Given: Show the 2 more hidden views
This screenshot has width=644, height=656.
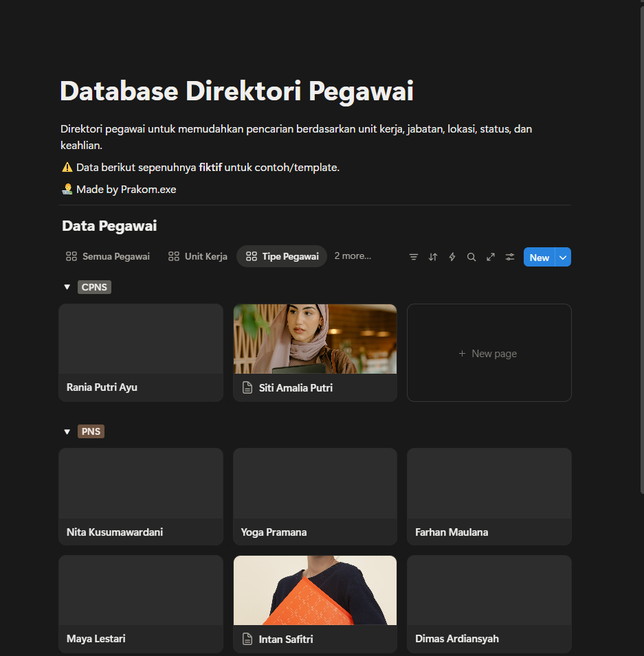Looking at the screenshot, I should coord(353,256).
